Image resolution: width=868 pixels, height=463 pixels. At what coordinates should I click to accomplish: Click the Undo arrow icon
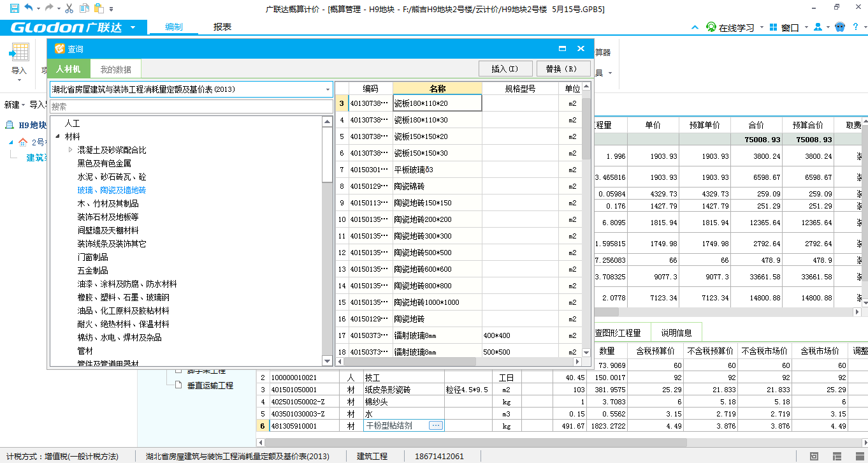click(x=29, y=8)
